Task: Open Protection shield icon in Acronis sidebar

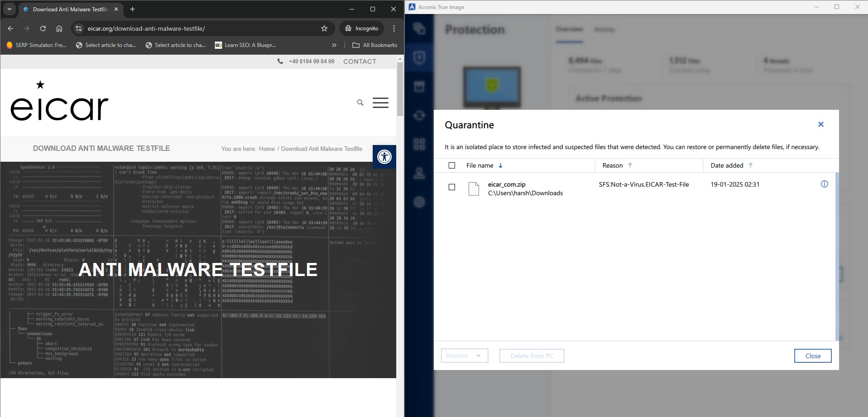Action: 419,57
